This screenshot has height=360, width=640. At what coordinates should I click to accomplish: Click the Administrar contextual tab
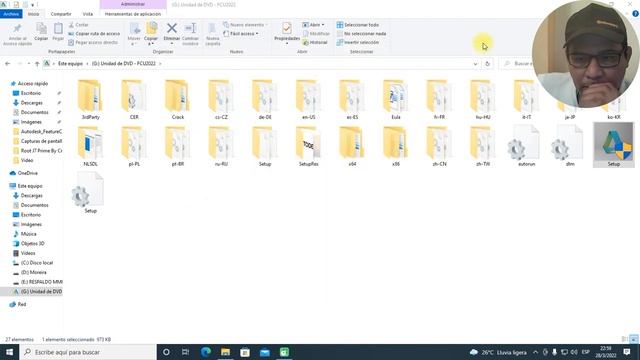(x=133, y=4)
